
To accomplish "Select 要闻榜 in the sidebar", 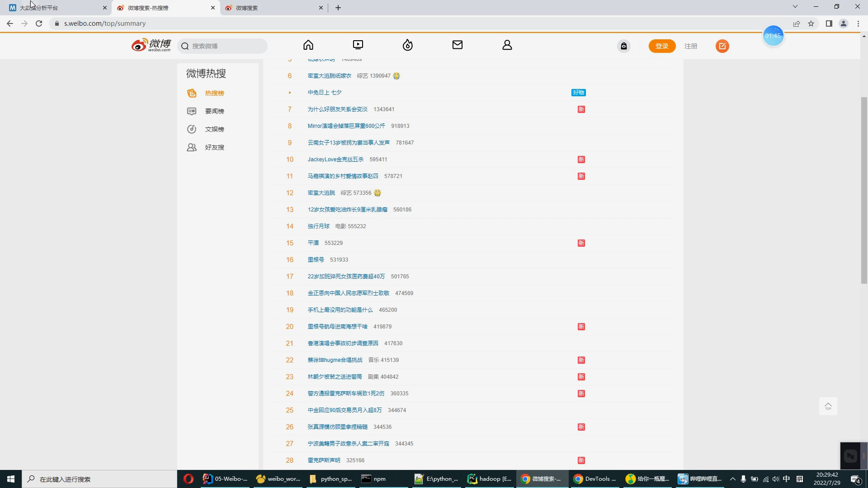I will pyautogui.click(x=214, y=111).
